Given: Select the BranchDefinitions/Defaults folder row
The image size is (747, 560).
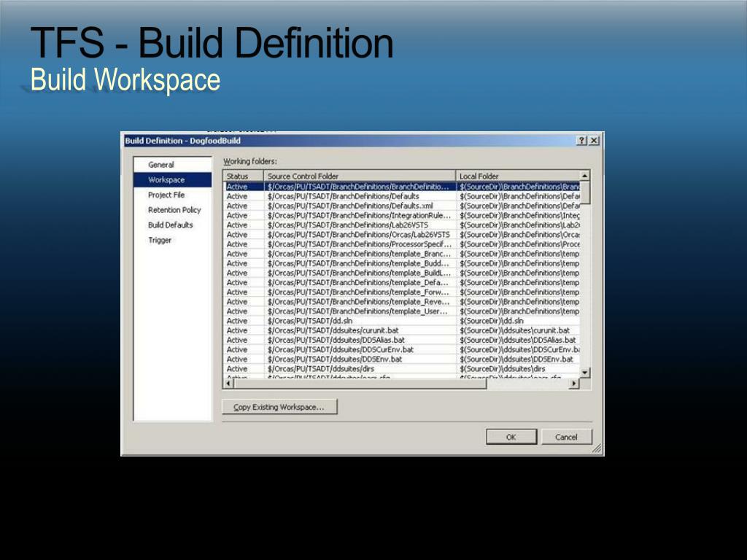Looking at the screenshot, I should (402, 196).
